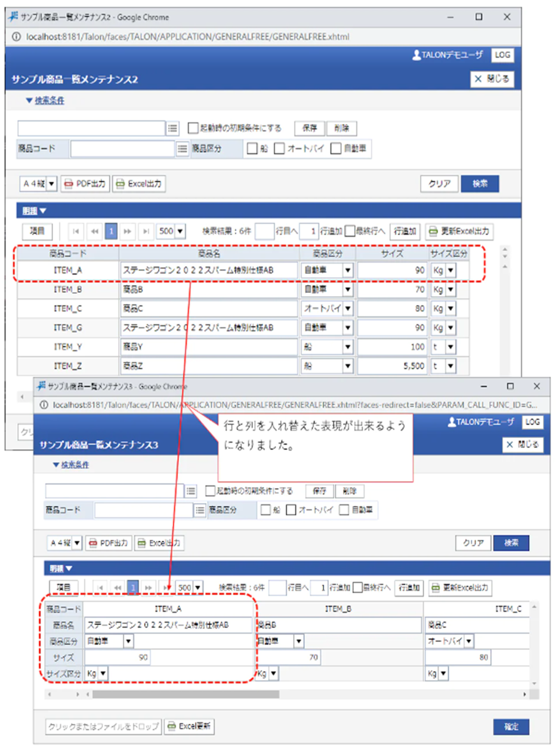Collapse the 明細 section header in メンテナンス3

[61, 568]
